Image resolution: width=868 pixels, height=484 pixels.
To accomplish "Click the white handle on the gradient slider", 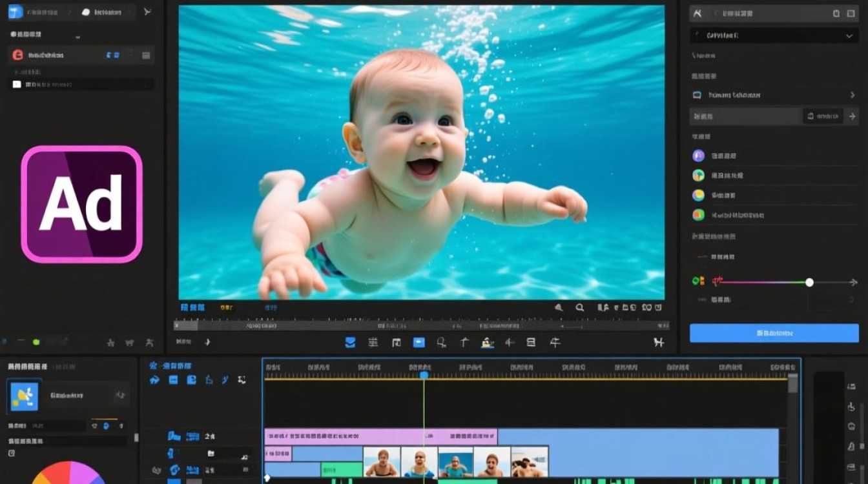I will pos(809,282).
